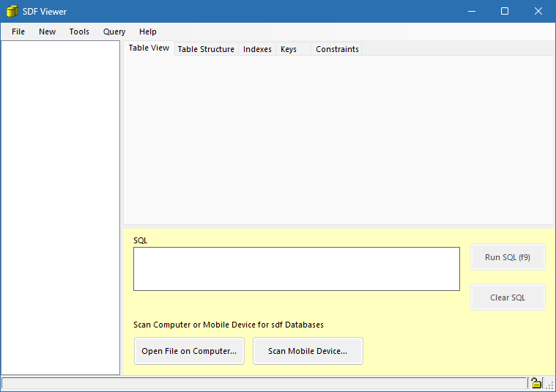Viewport: 556px width, 392px height.
Task: Show the Keys tab
Action: coord(289,49)
